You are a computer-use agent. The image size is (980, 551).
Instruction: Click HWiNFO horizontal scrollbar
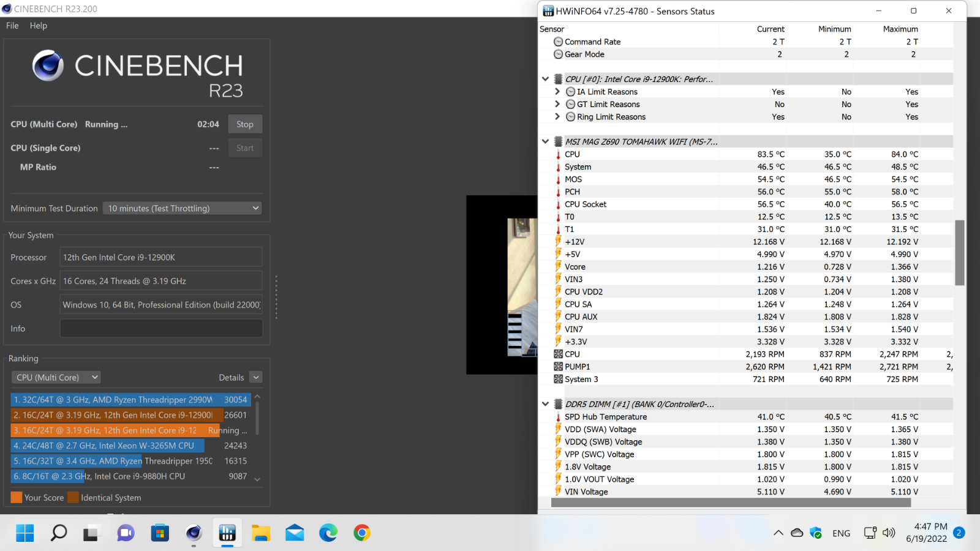[x=731, y=503]
